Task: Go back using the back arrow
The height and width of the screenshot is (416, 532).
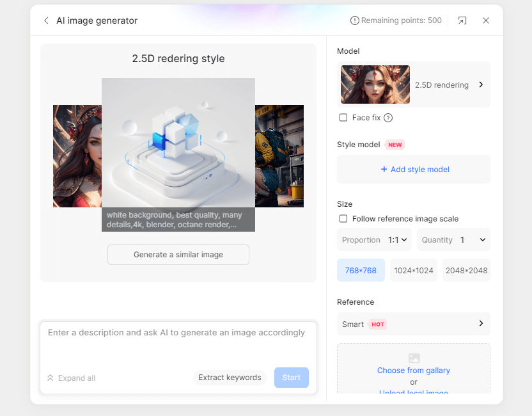Action: [x=46, y=20]
